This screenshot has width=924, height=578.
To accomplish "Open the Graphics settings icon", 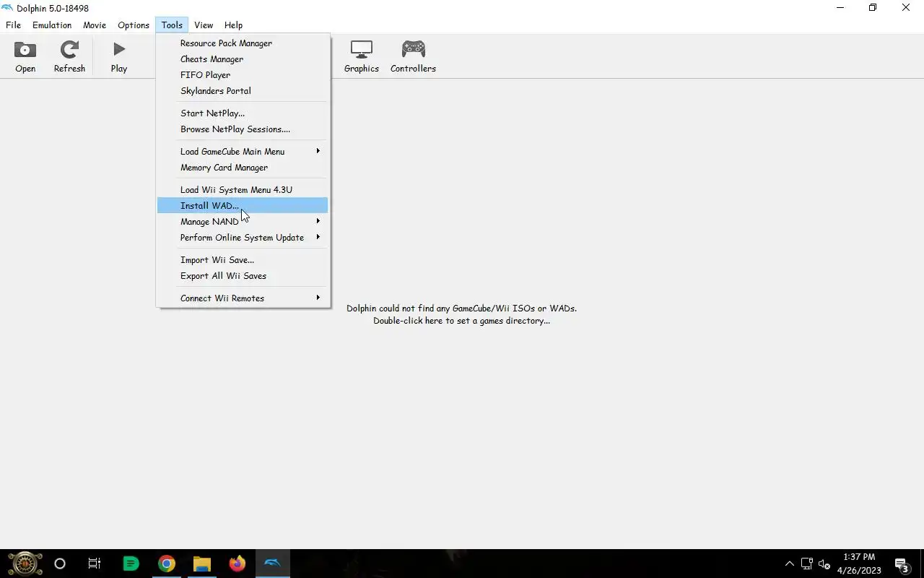I will (361, 57).
